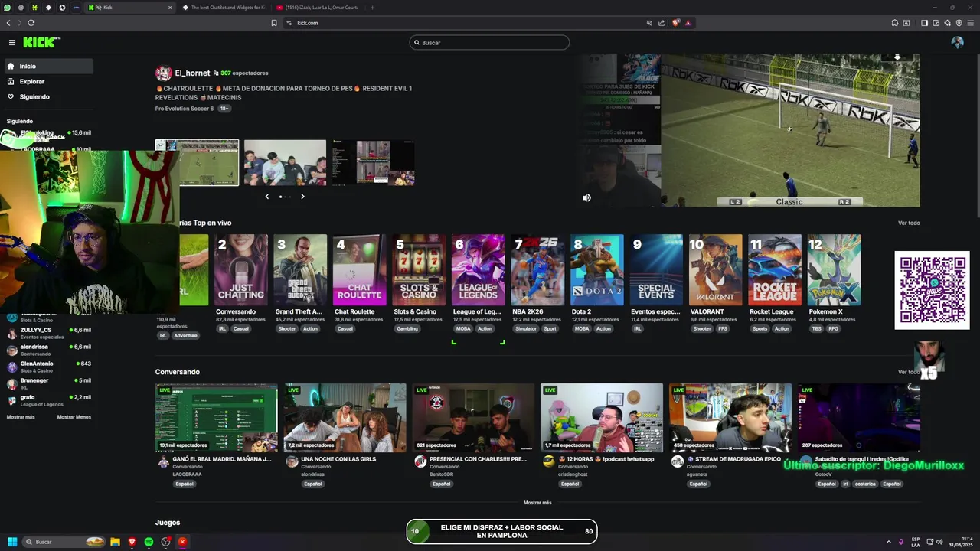Open PRESENCIAL CON CHARLES stream thumbnail
The height and width of the screenshot is (551, 980).
tap(473, 418)
